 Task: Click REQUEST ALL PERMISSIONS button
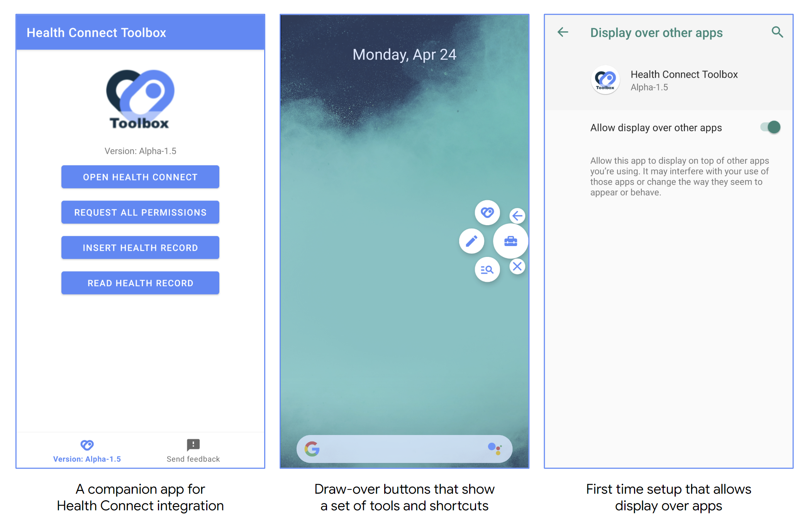(140, 212)
